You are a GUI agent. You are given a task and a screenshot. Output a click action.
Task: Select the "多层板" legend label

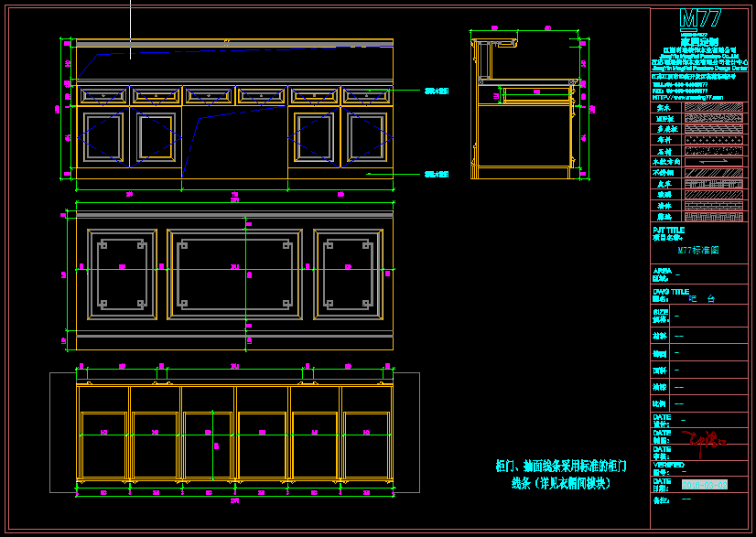coord(667,129)
